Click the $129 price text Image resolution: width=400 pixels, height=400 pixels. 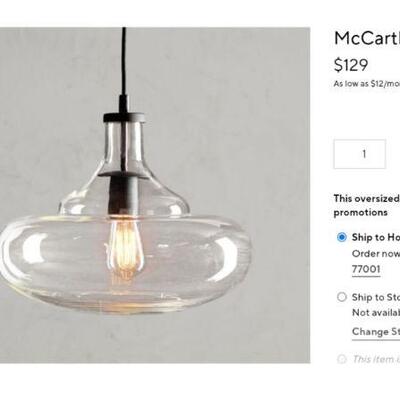point(351,65)
